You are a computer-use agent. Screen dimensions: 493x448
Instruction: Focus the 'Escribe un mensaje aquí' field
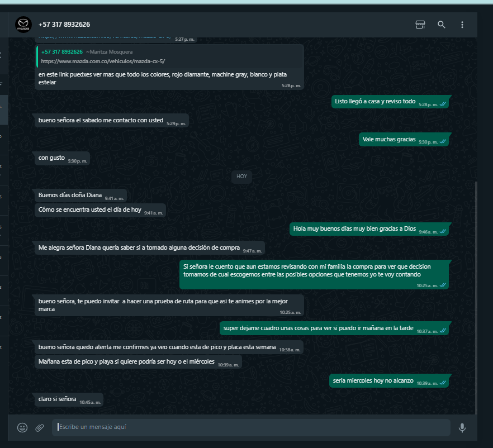251,427
